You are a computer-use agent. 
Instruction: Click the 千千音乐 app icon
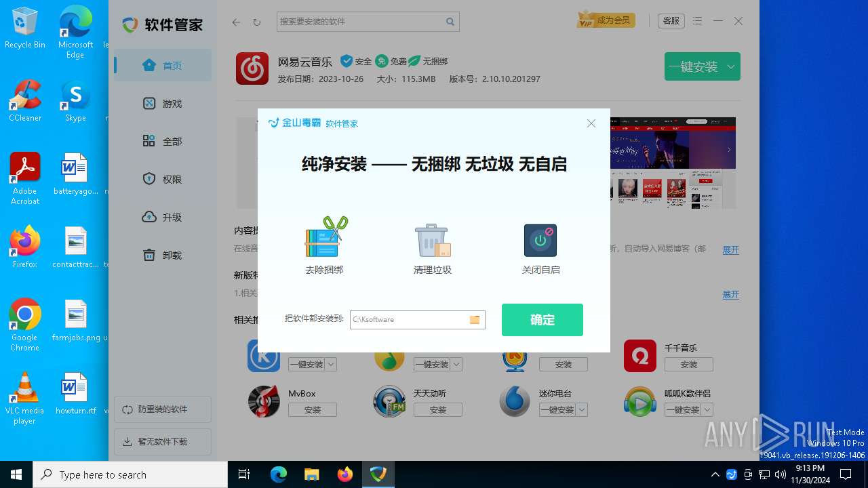click(640, 356)
